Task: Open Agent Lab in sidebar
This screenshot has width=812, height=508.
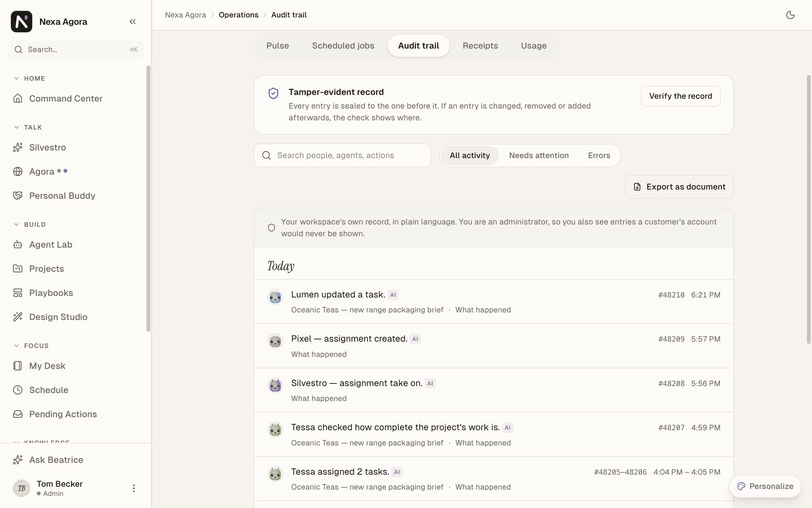Action: tap(75, 244)
